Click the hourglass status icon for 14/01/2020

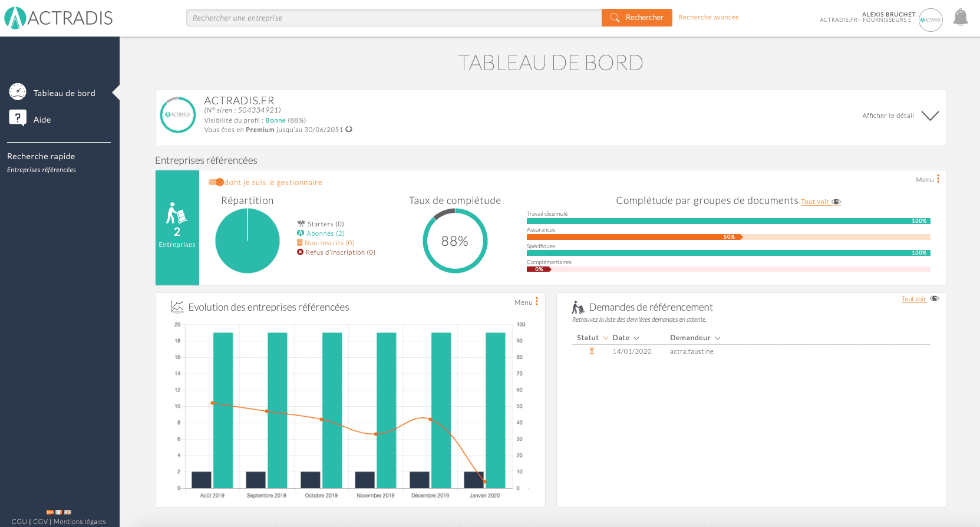[592, 351]
